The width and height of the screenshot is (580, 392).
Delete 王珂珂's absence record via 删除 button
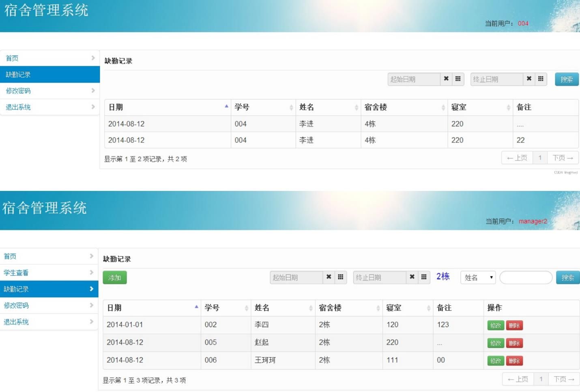(514, 360)
